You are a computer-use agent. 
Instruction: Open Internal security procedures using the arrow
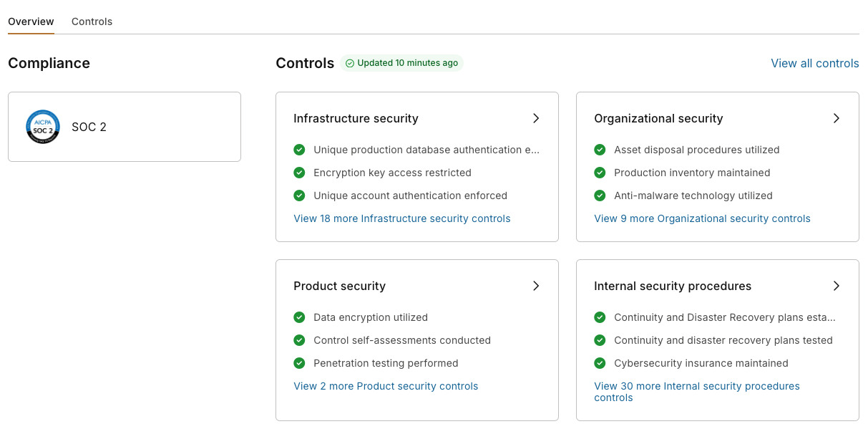tap(836, 286)
